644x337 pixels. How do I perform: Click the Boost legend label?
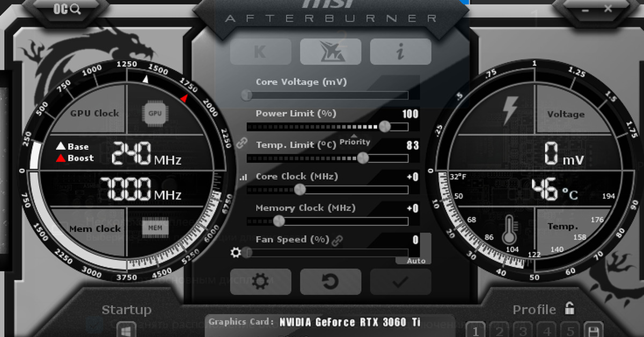point(80,158)
